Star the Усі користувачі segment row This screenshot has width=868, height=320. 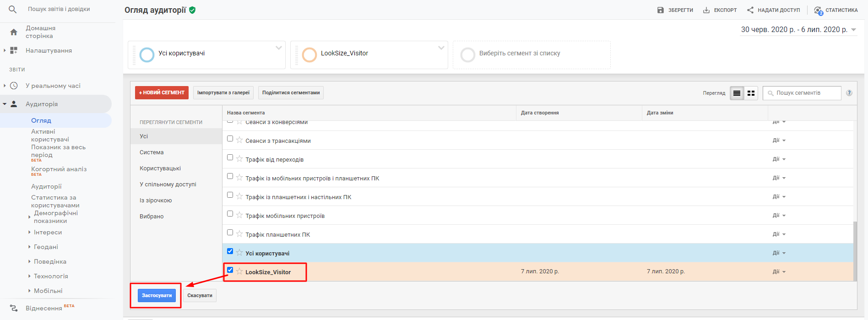click(239, 253)
